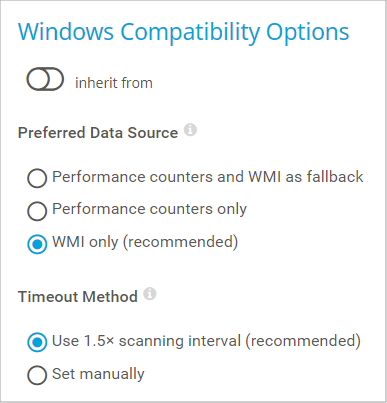Click the Timeout Method field label
The image size is (387, 403).
78,297
